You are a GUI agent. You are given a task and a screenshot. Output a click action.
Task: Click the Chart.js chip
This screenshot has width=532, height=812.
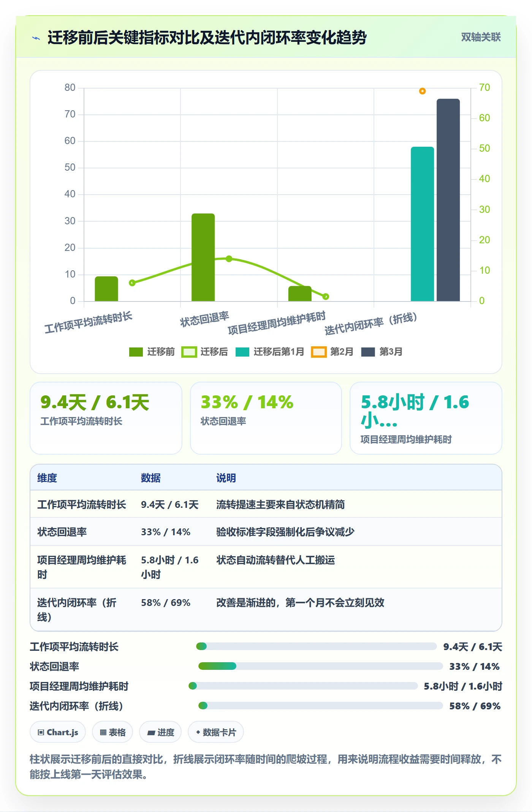[58, 732]
